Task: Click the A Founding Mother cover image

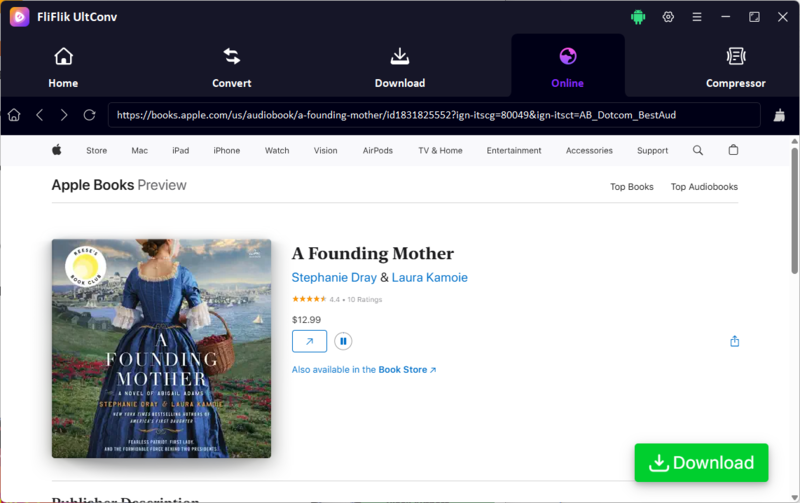Action: click(x=161, y=348)
